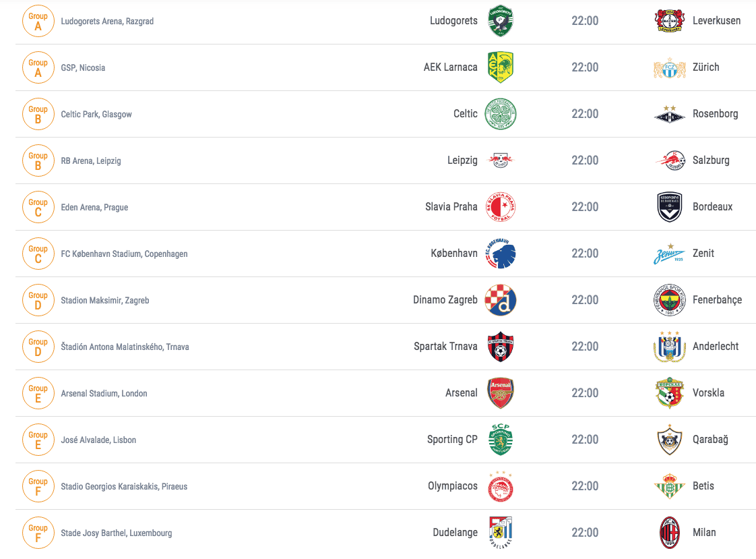Viewport: 756px width, 559px height.
Task: Click the Fenerbahçe round badge
Action: [x=669, y=300]
